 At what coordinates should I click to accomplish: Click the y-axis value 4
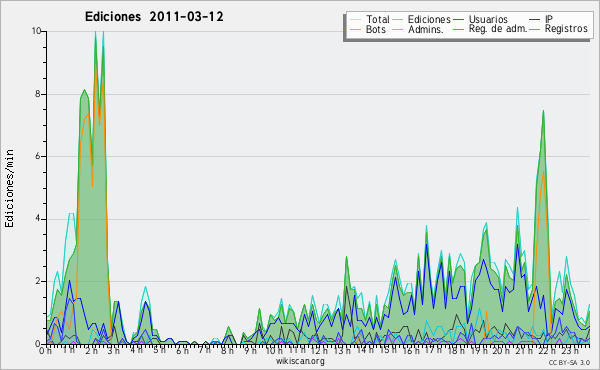(38, 219)
